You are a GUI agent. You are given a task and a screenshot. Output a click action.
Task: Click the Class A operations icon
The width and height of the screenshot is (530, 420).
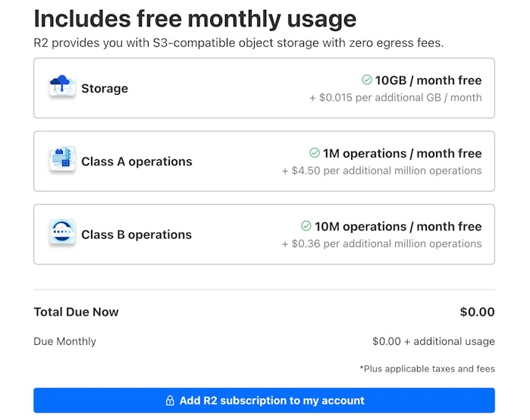click(62, 158)
